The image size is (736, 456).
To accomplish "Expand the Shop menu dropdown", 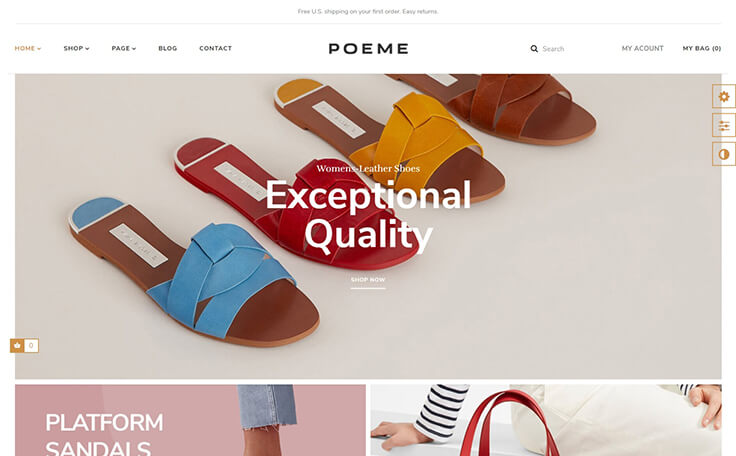I will point(77,48).
